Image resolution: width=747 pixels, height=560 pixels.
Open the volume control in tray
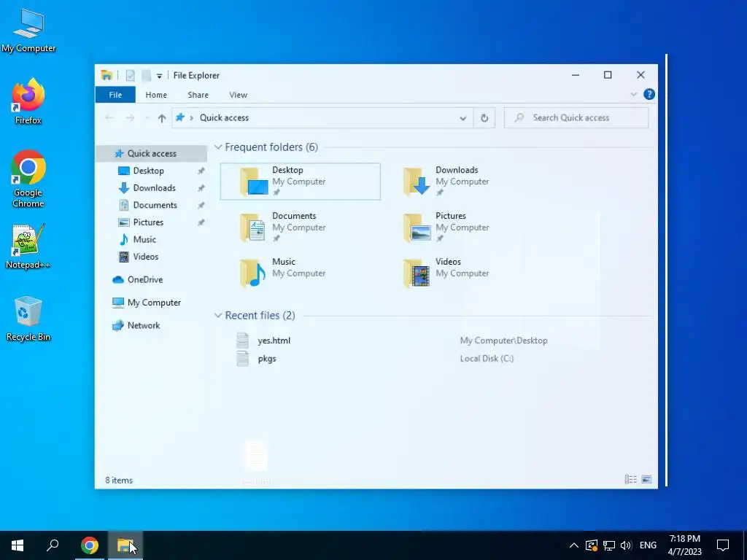(625, 545)
